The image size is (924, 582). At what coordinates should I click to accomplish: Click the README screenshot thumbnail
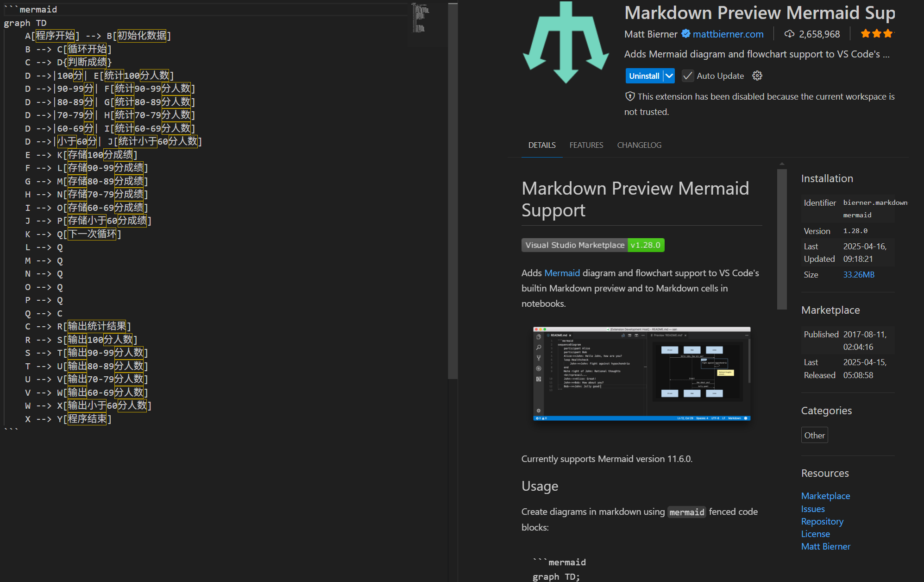point(641,373)
